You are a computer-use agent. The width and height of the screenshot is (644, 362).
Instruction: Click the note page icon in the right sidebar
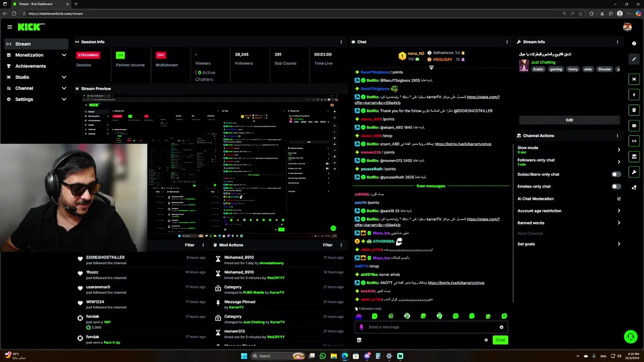click(x=634, y=110)
